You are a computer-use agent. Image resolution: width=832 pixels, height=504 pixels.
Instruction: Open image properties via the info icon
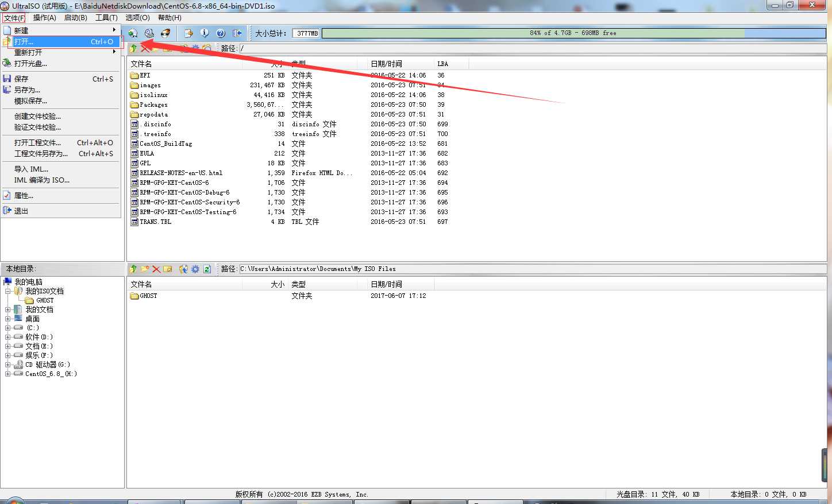coord(205,33)
